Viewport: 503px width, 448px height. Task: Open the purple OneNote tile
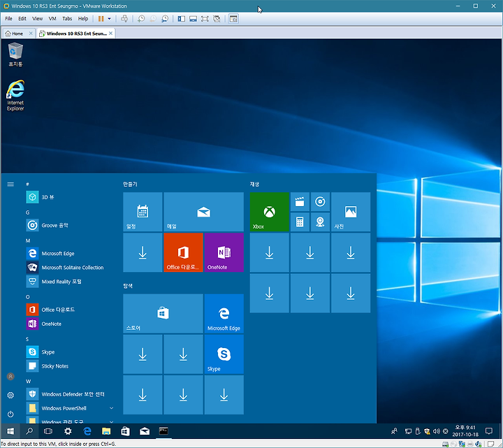pyautogui.click(x=224, y=252)
